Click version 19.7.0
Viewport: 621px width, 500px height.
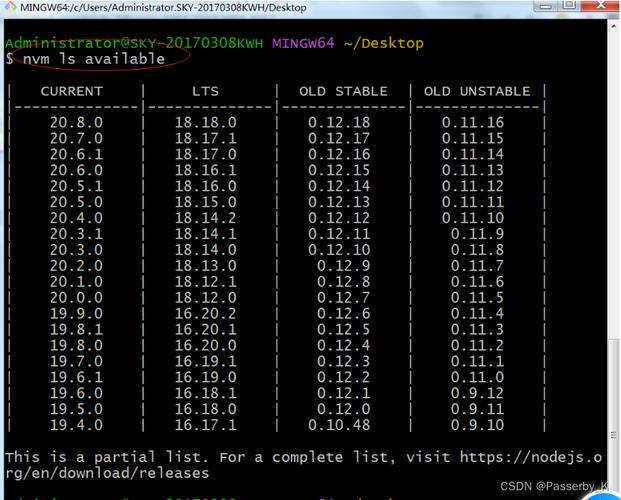coord(76,361)
